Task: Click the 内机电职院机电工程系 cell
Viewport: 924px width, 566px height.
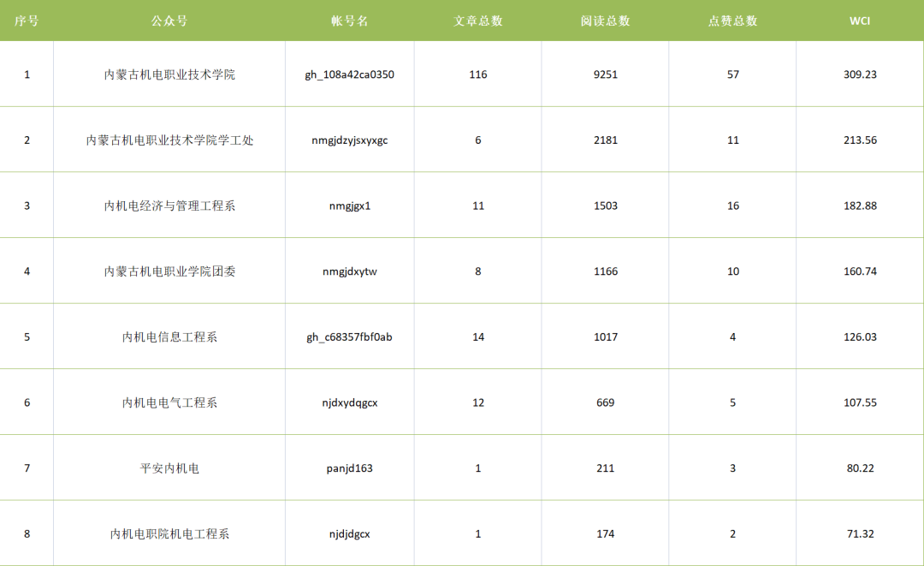Action: (169, 534)
